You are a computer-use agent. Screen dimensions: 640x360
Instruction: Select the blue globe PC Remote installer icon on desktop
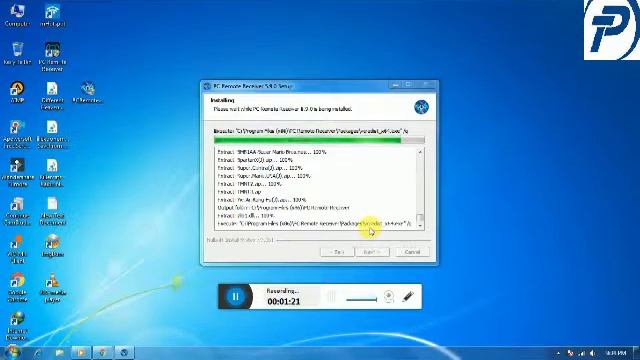[x=87, y=91]
